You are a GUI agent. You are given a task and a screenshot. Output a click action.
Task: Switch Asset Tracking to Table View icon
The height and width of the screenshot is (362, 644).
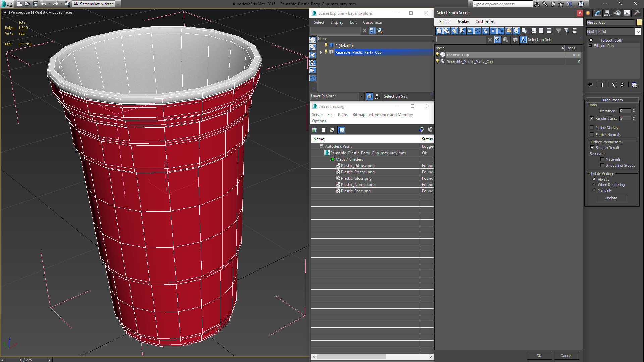point(341,130)
